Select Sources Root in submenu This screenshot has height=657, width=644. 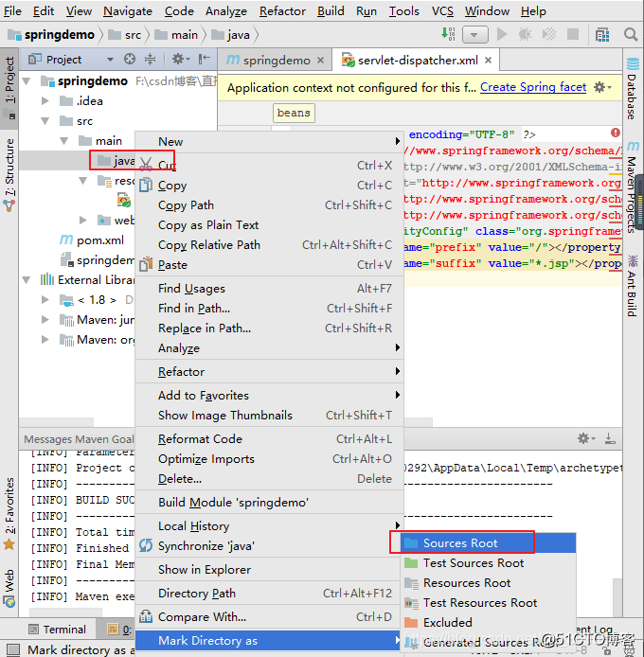click(488, 543)
